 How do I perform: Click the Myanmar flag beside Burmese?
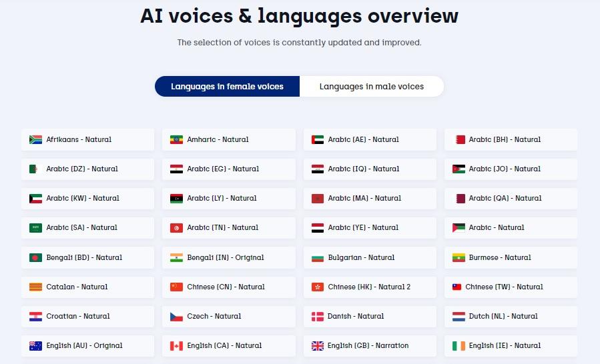(459, 258)
